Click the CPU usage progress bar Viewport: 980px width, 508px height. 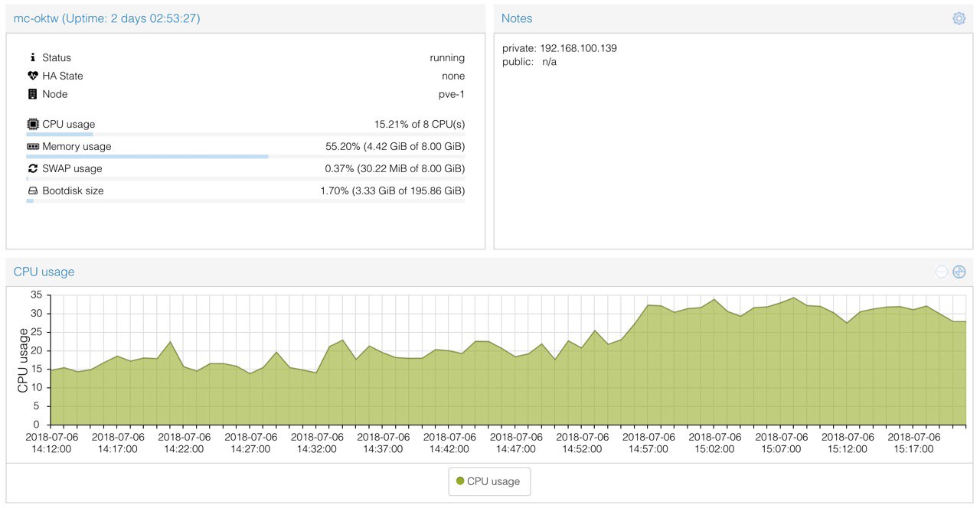(245, 134)
